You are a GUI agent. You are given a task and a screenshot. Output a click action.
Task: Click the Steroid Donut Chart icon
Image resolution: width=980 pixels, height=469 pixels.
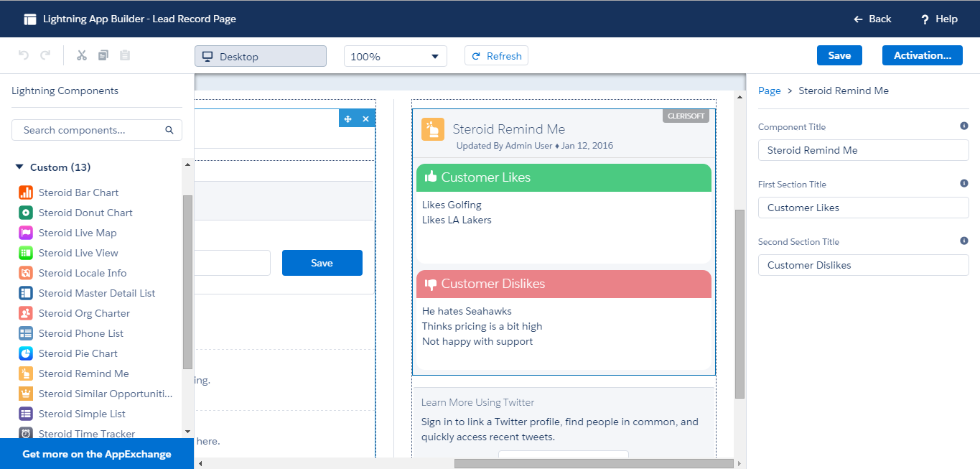coord(26,213)
